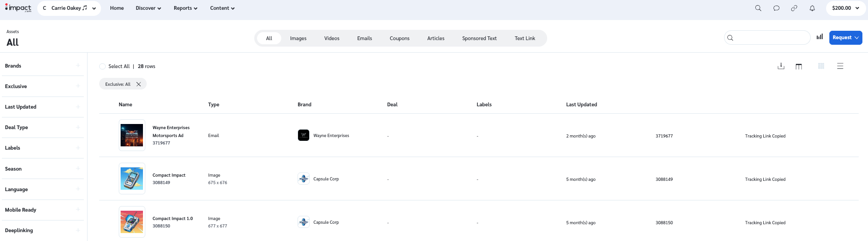This screenshot has height=241, width=868.
Task: Open the column chooser icon
Action: 799,66
